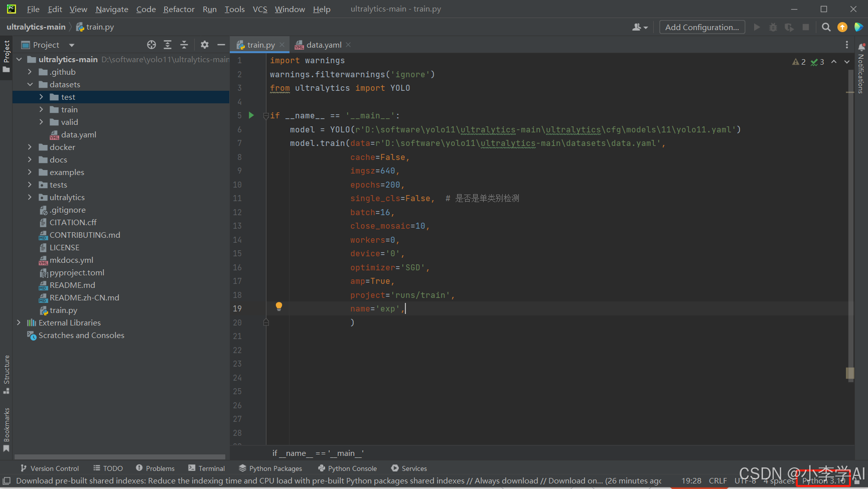Click the locate-in-project crosshair icon
The height and width of the screenshot is (489, 868).
pos(152,45)
